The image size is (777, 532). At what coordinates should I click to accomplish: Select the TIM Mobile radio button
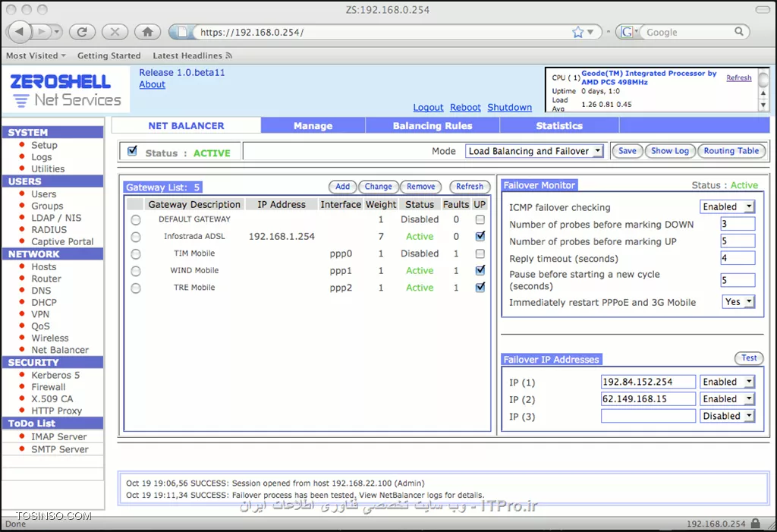(136, 253)
